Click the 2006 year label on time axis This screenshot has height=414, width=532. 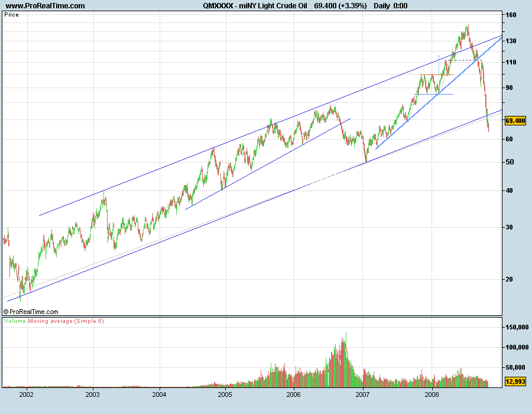(293, 394)
